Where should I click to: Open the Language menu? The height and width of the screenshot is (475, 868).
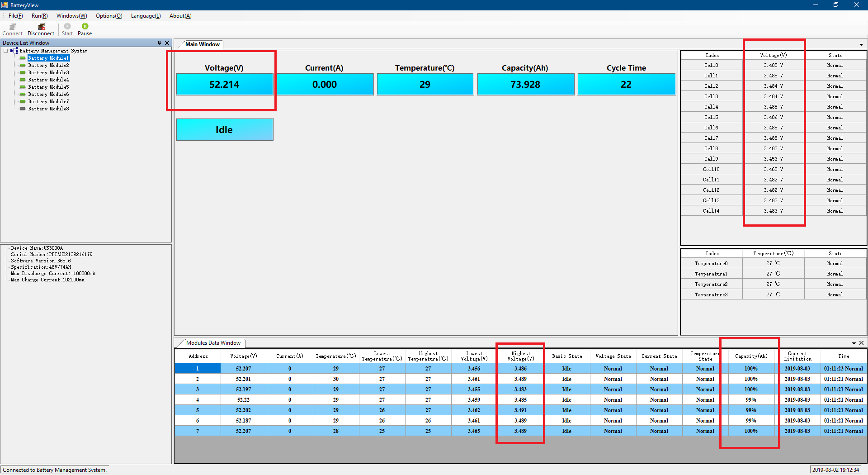pyautogui.click(x=146, y=16)
